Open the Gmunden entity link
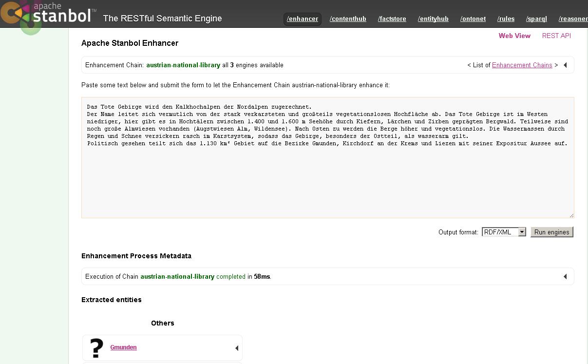This screenshot has width=588, height=364. 123,347
